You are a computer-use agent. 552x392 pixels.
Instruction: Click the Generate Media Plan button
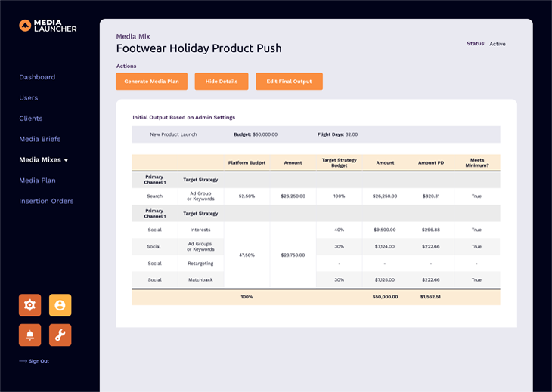(151, 82)
